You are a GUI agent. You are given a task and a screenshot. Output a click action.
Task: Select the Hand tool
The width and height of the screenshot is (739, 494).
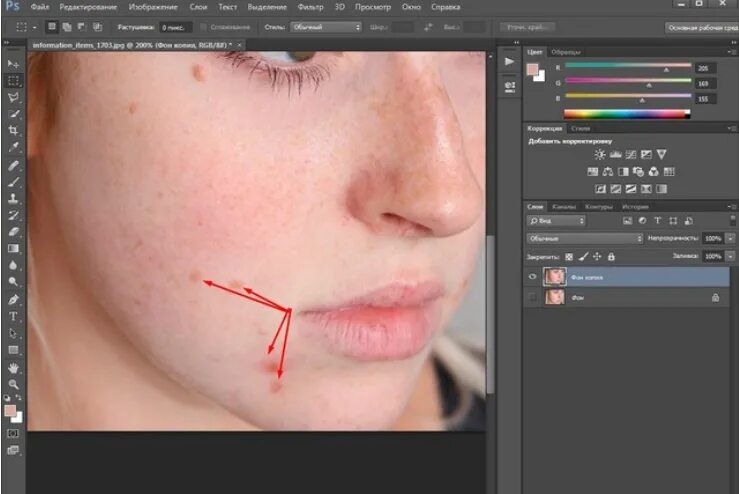(13, 368)
